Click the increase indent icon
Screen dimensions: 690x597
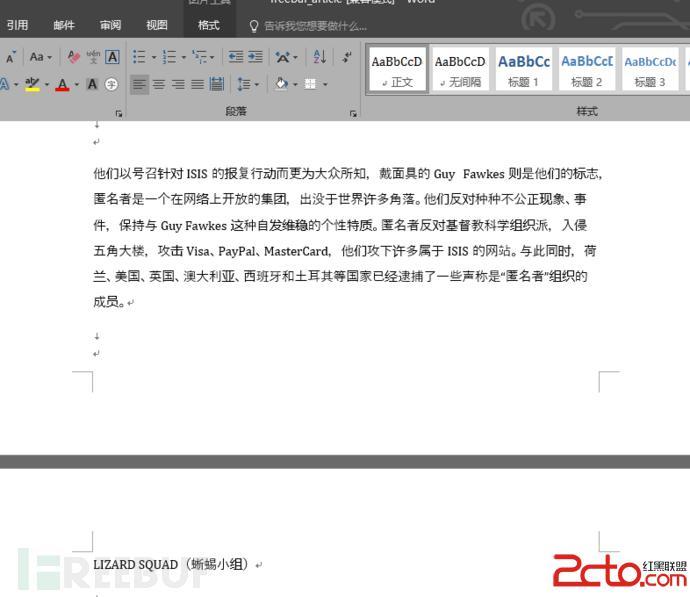coord(256,57)
